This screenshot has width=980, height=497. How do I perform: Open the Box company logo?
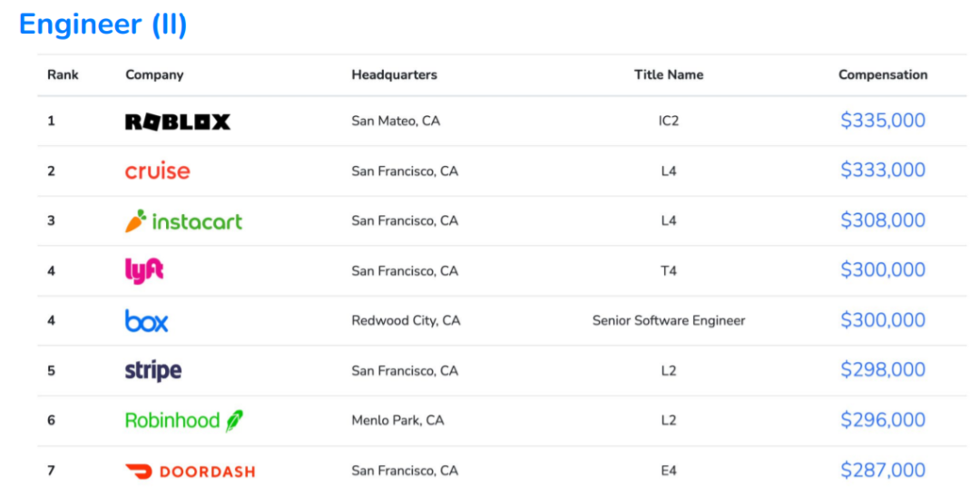point(147,320)
